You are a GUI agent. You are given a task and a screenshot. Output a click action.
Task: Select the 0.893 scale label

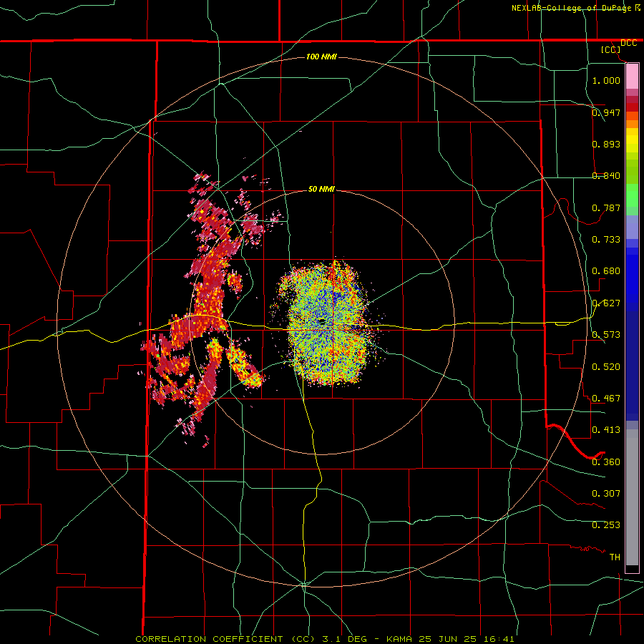[606, 144]
